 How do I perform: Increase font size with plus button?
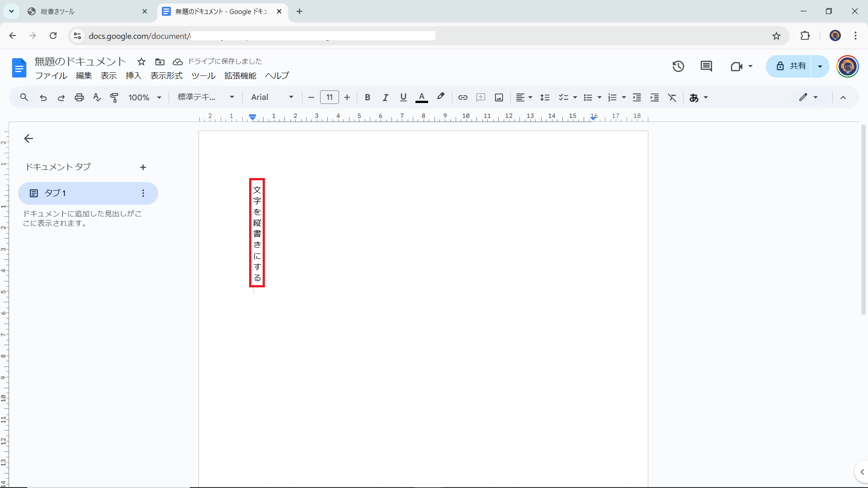(347, 97)
